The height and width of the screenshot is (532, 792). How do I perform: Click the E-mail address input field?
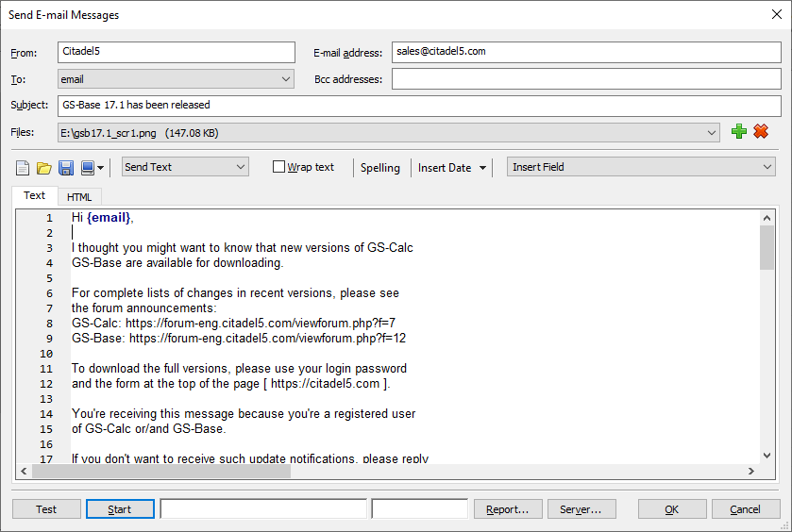[x=586, y=52]
